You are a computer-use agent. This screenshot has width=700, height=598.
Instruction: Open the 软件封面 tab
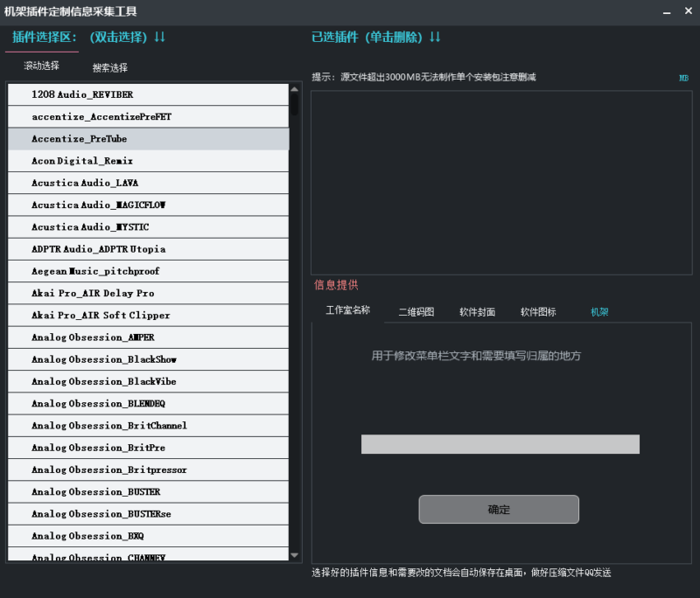(x=477, y=311)
